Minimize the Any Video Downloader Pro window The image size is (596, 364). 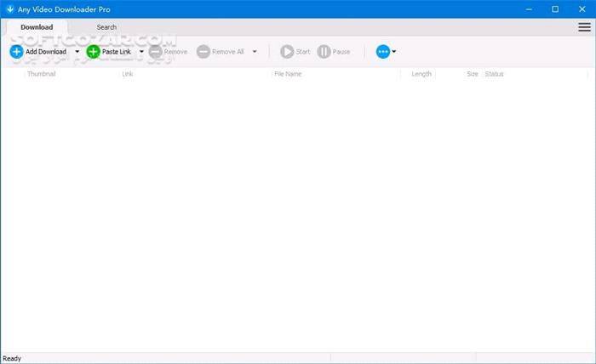[529, 9]
